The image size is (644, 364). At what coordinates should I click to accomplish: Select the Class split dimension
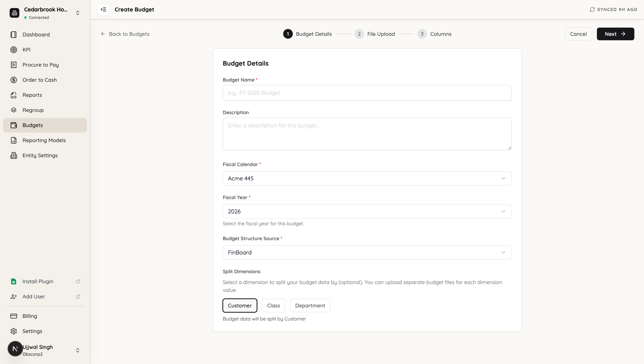pos(273,305)
